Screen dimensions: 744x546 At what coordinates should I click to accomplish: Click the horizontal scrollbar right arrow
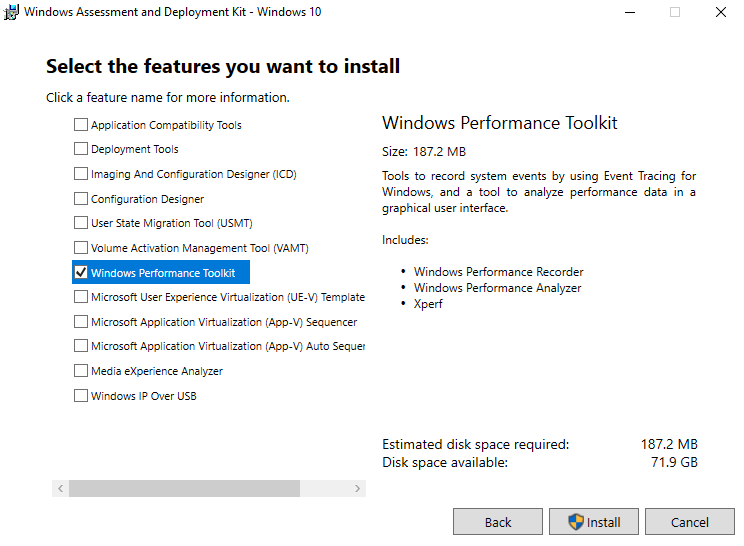point(358,489)
